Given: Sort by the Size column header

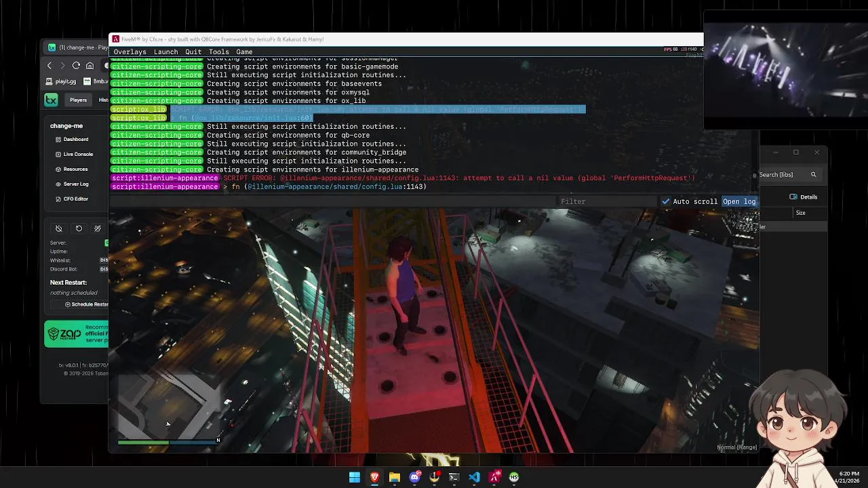Looking at the screenshot, I should pyautogui.click(x=801, y=213).
